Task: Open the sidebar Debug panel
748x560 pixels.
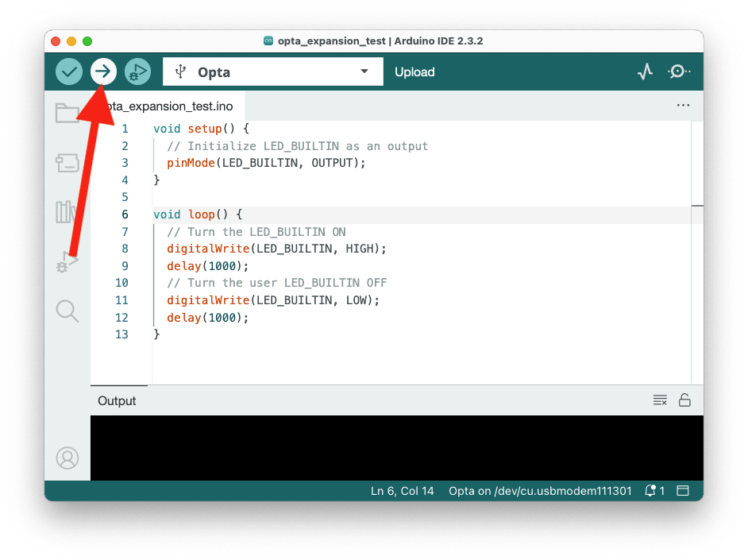Action: [x=67, y=262]
